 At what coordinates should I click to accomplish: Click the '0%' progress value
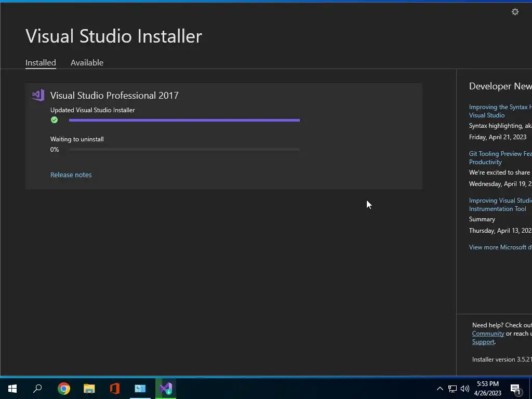[x=55, y=149]
